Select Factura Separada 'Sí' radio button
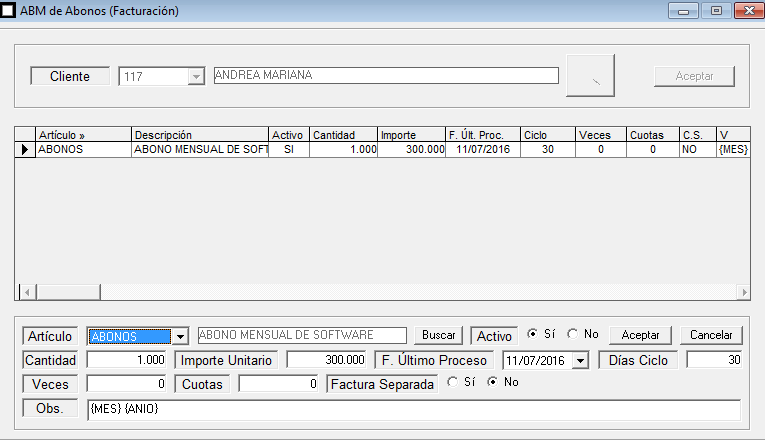 [452, 382]
